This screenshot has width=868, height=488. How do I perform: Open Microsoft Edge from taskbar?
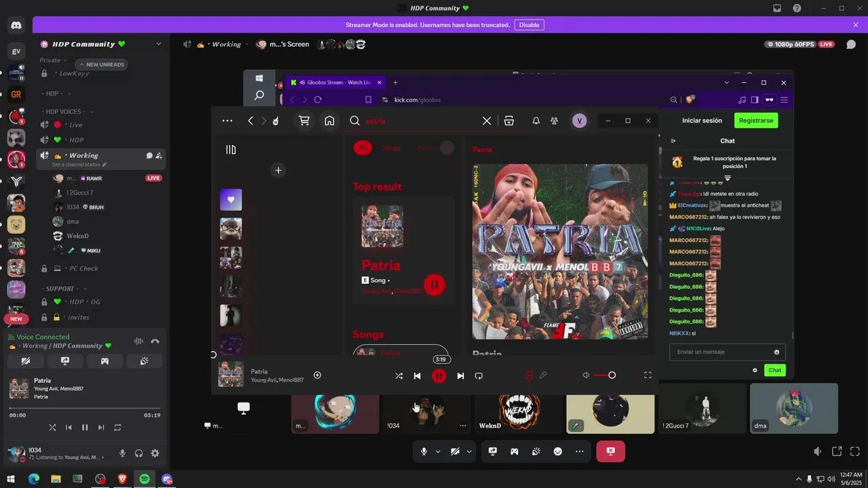pyautogui.click(x=34, y=479)
